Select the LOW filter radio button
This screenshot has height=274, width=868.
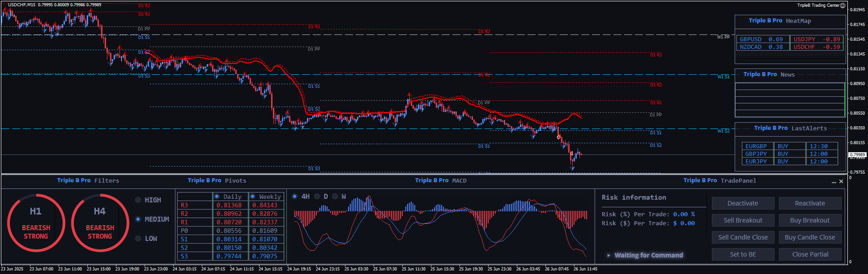pos(138,239)
